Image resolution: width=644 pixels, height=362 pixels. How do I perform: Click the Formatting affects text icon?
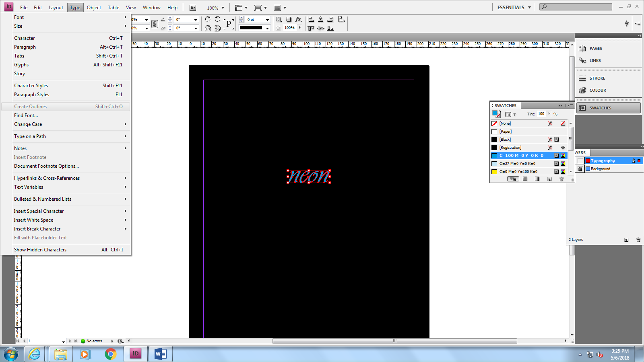coord(514,114)
